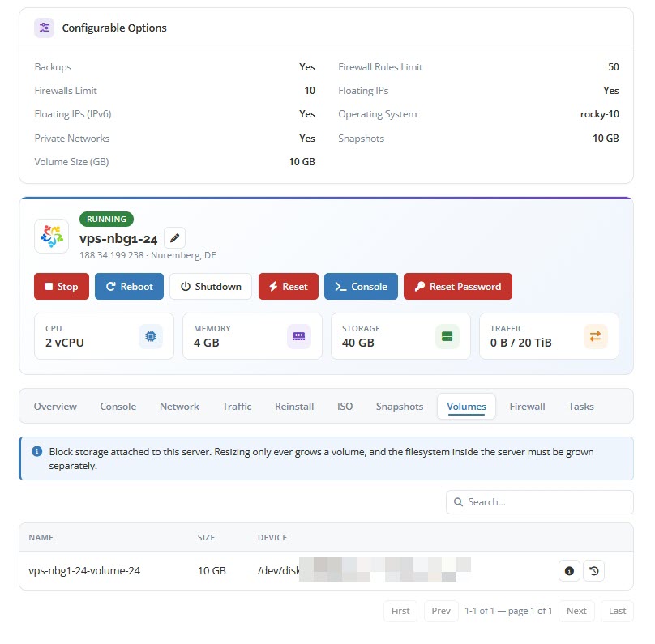655x644 pixels.
Task: Click the red Reset button
Action: click(x=289, y=286)
